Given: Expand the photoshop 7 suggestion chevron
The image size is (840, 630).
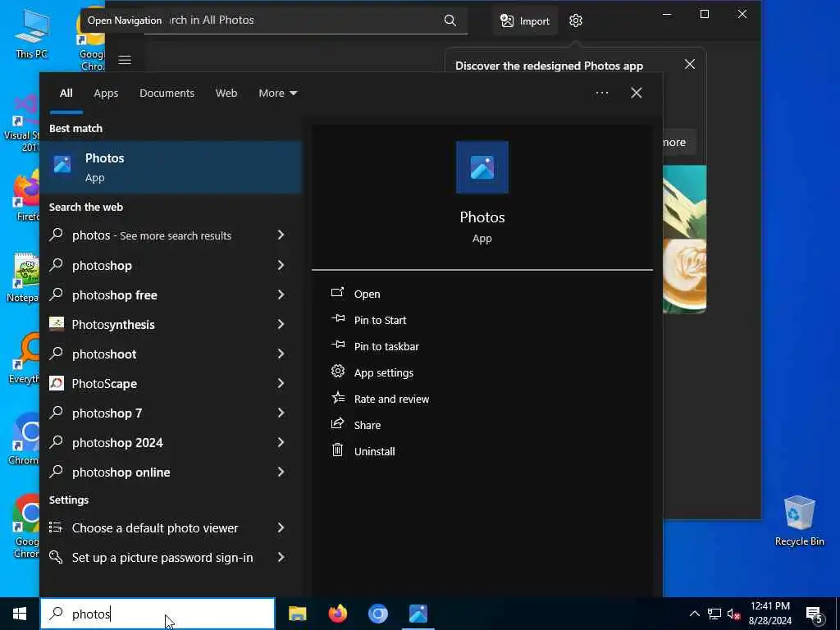Looking at the screenshot, I should click(x=281, y=413).
